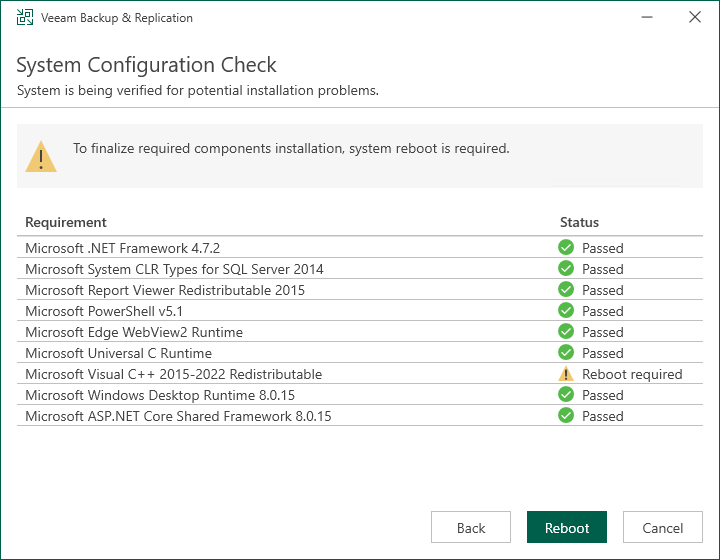
Task: Select the Requirement column header
Action: click(66, 222)
